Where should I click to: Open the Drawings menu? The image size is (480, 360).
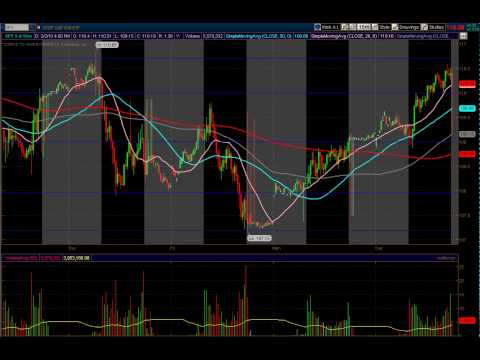coord(409,27)
